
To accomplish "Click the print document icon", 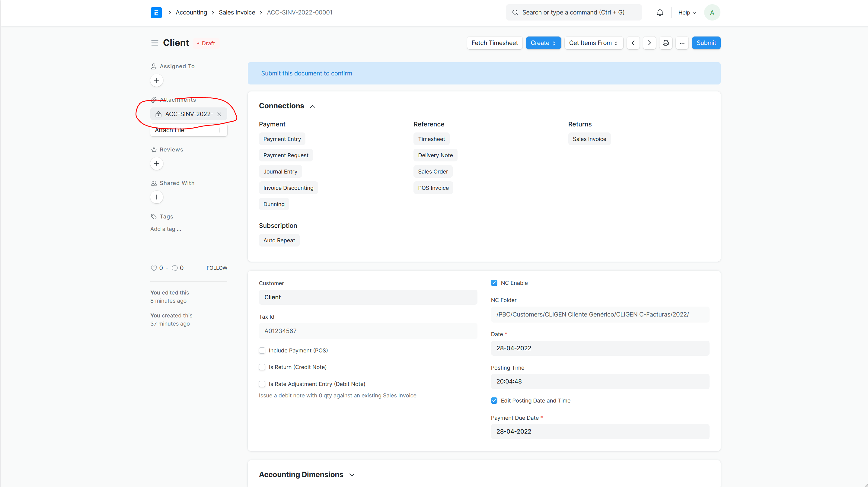I will pos(666,42).
